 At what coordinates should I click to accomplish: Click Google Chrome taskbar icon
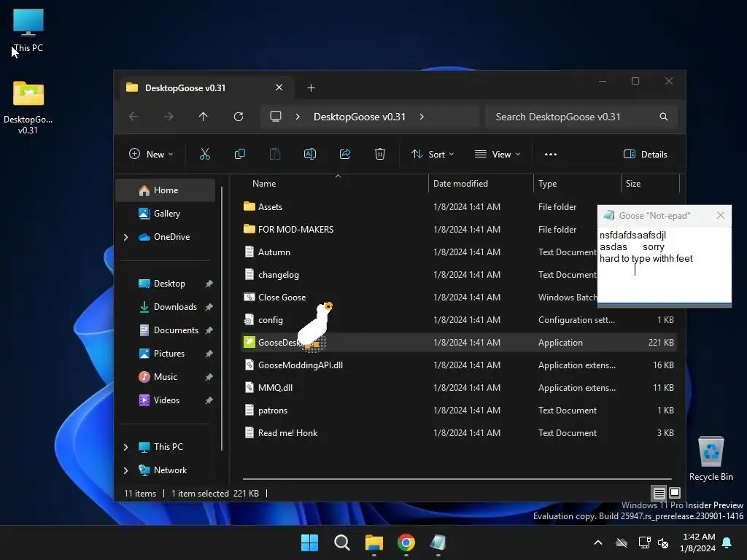tap(406, 542)
